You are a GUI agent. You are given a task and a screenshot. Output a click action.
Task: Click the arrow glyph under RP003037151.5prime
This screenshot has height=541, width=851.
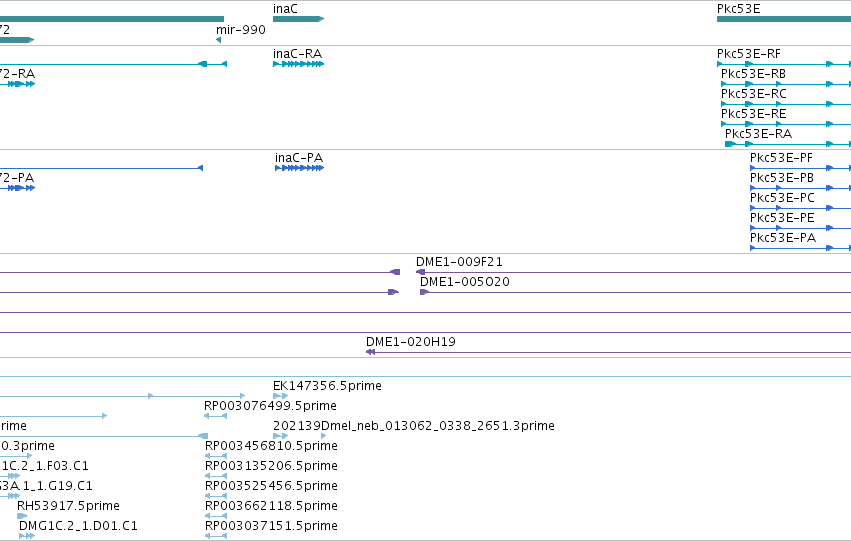click(x=215, y=536)
